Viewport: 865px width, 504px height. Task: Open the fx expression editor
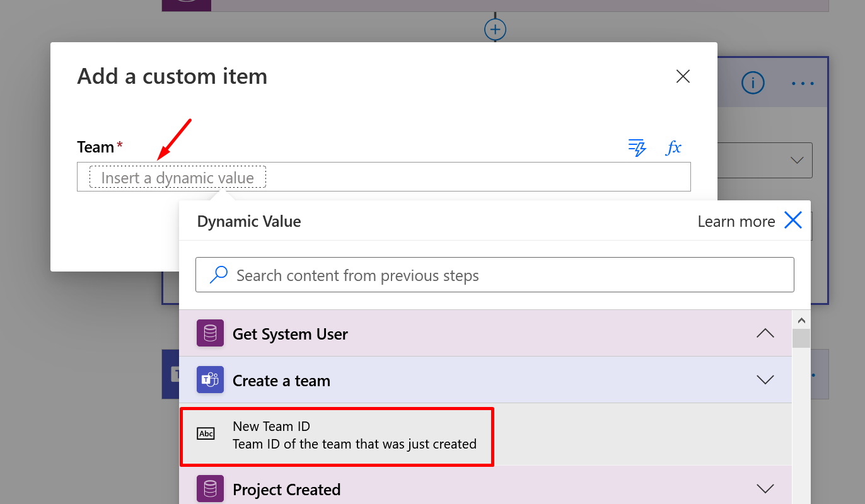tap(674, 147)
